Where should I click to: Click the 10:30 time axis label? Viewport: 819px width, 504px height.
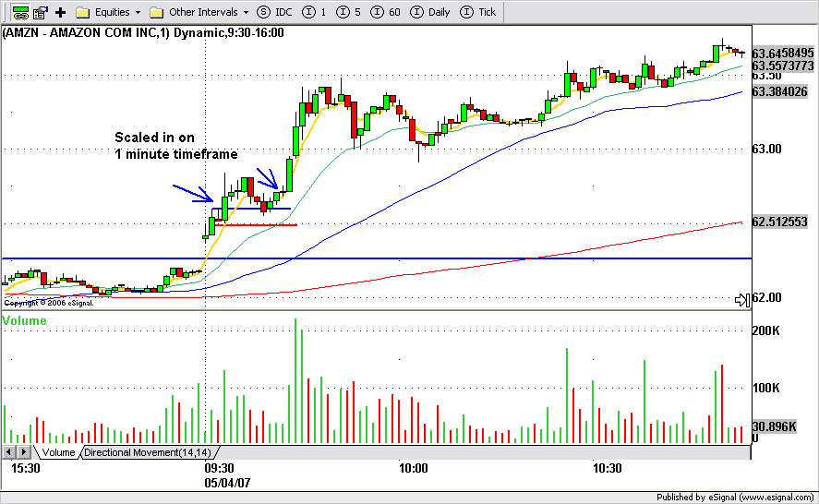(x=608, y=469)
